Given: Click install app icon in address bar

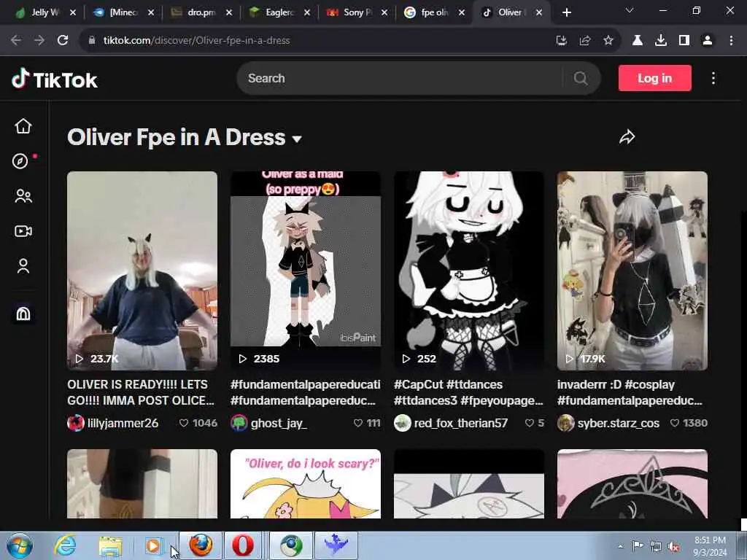Looking at the screenshot, I should click(562, 41).
